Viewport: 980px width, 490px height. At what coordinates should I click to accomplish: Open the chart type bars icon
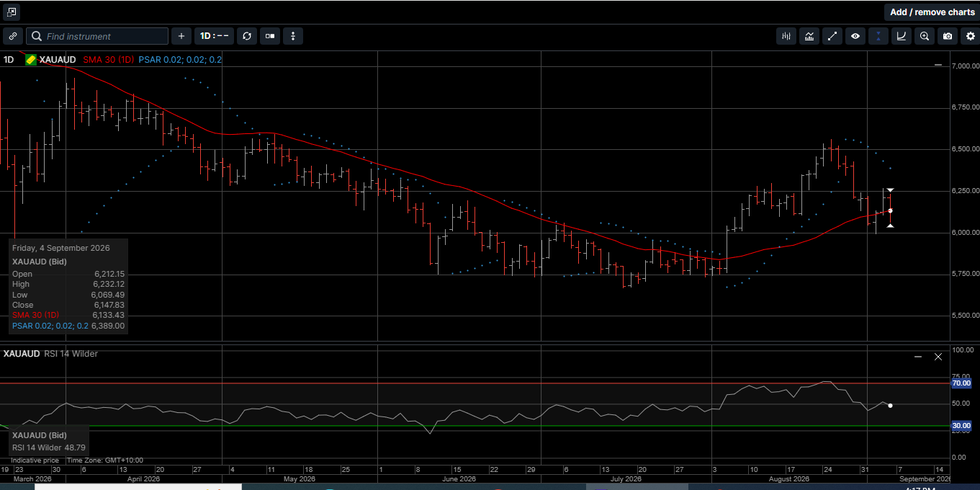click(786, 36)
